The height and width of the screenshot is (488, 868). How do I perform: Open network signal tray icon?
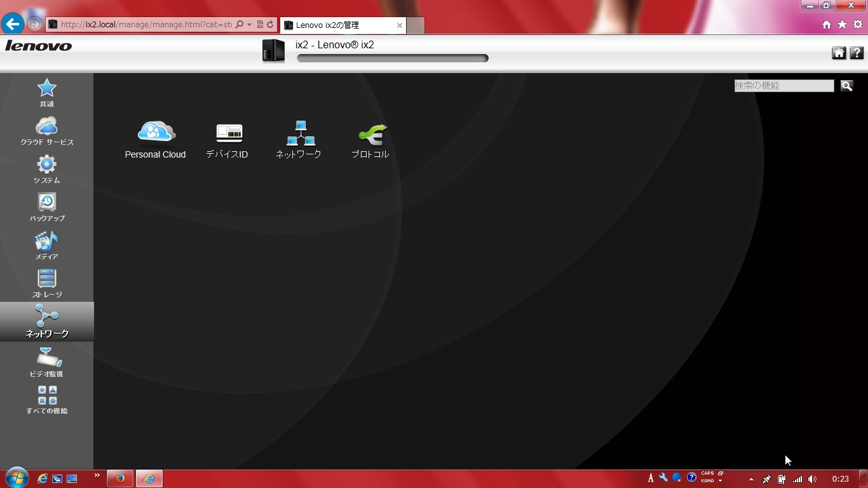pyautogui.click(x=797, y=479)
